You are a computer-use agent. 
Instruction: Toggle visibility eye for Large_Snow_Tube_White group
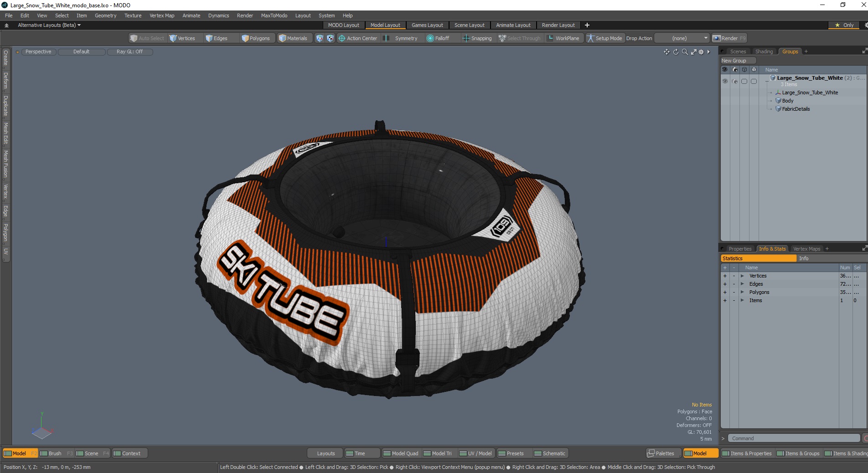pos(725,81)
